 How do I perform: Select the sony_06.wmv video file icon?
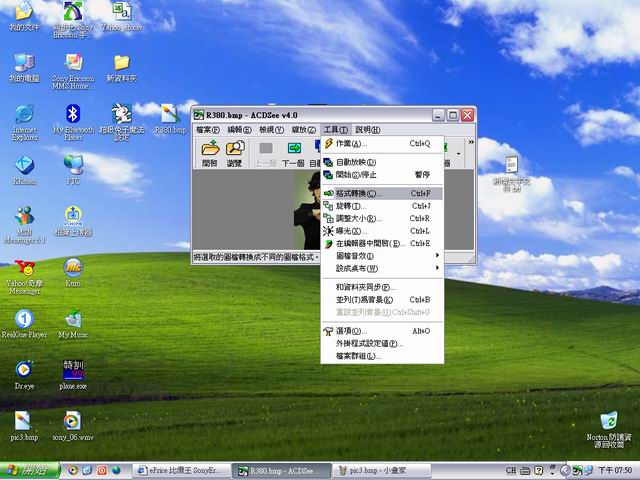point(73,427)
